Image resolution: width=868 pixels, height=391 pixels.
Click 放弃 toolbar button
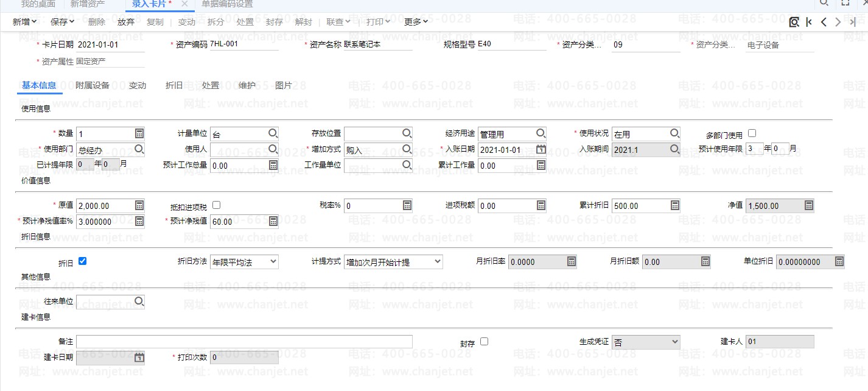point(125,22)
